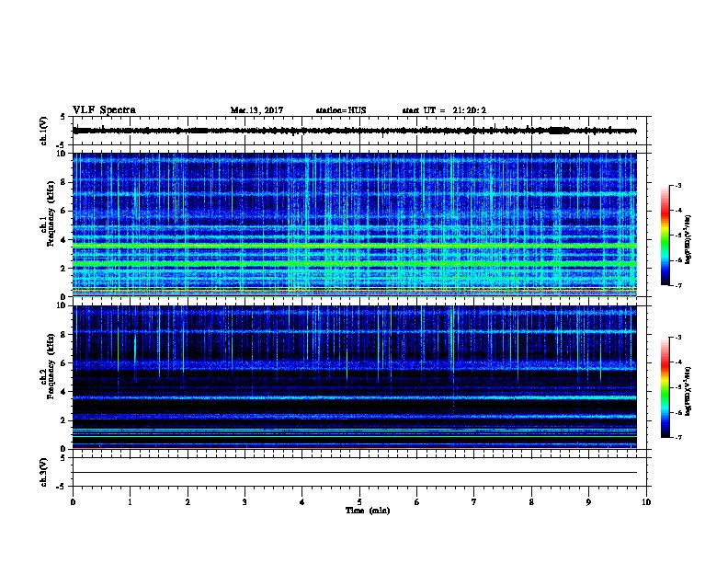Click the ch.1 color bar log(PSD) label

point(688,239)
